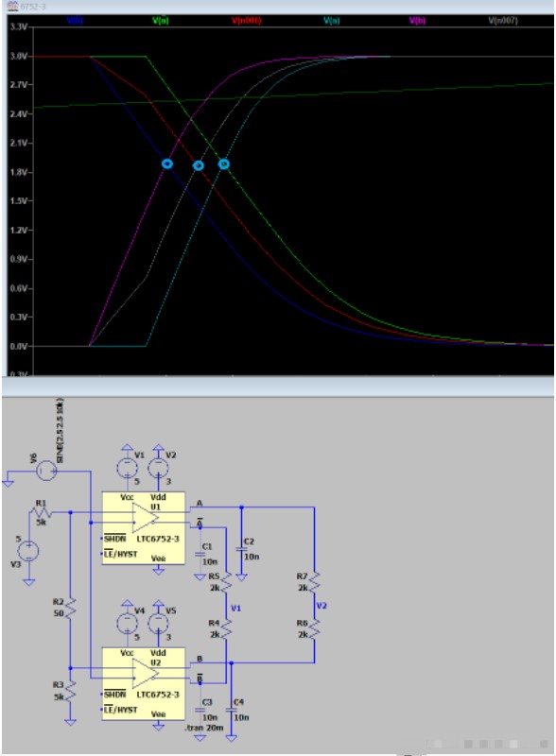Click the cyan V(a) trace label
Viewport: 556px width, 756px height.
(332, 21)
